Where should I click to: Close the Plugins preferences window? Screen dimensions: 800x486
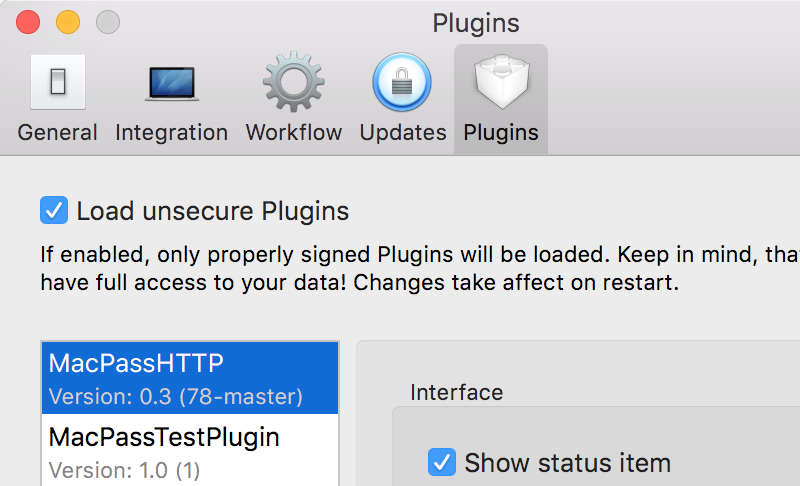coord(28,22)
